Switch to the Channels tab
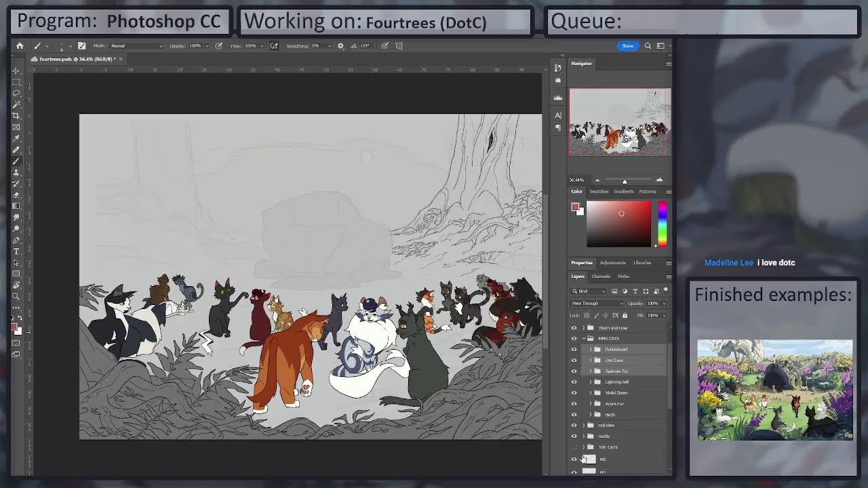This screenshot has width=868, height=488. coord(601,277)
